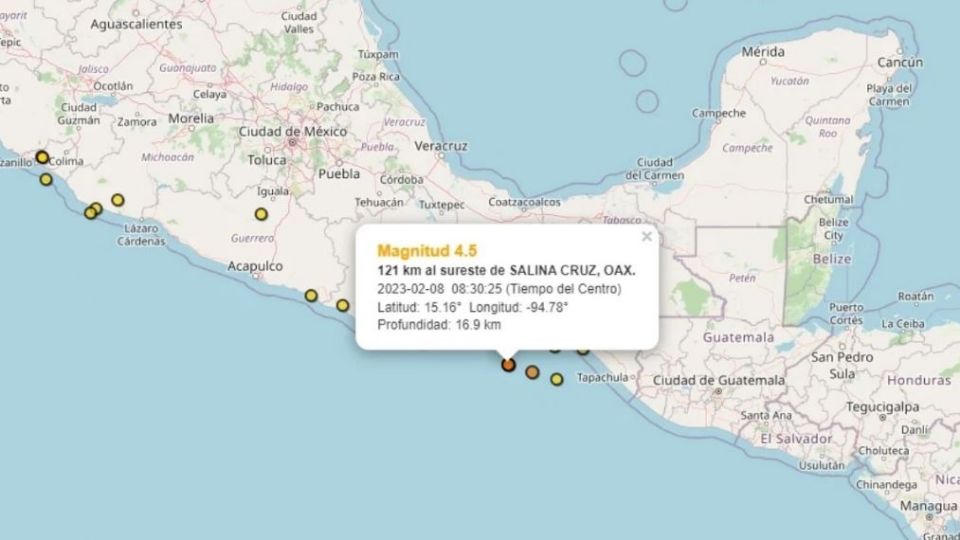Click the Ciudad de México map label
The image size is (960, 540).
point(292,131)
